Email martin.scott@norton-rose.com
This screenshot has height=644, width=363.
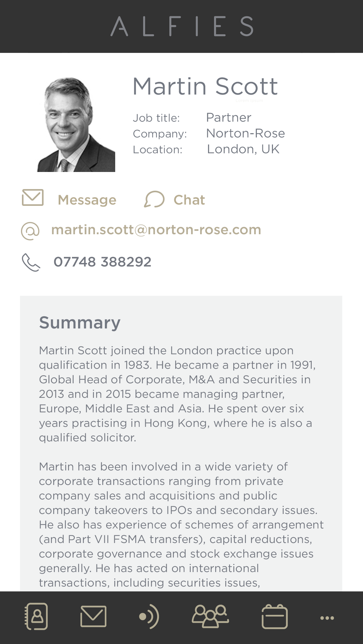click(x=156, y=230)
